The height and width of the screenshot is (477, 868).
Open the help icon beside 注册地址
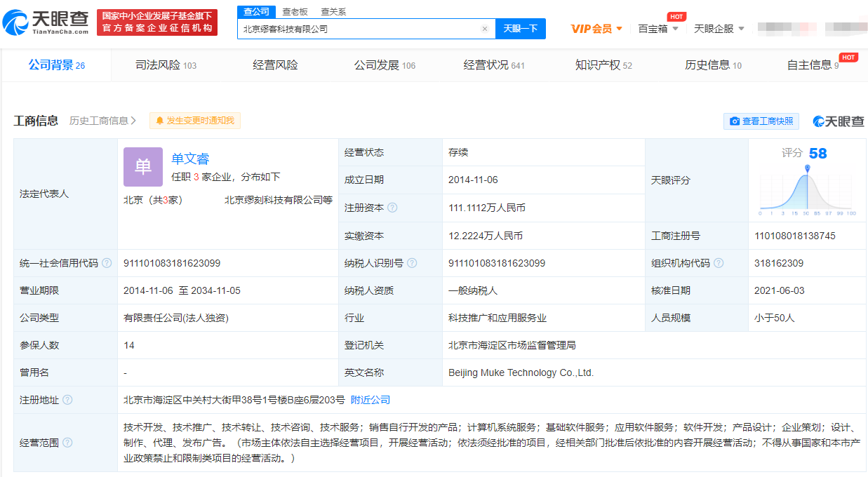(x=67, y=400)
